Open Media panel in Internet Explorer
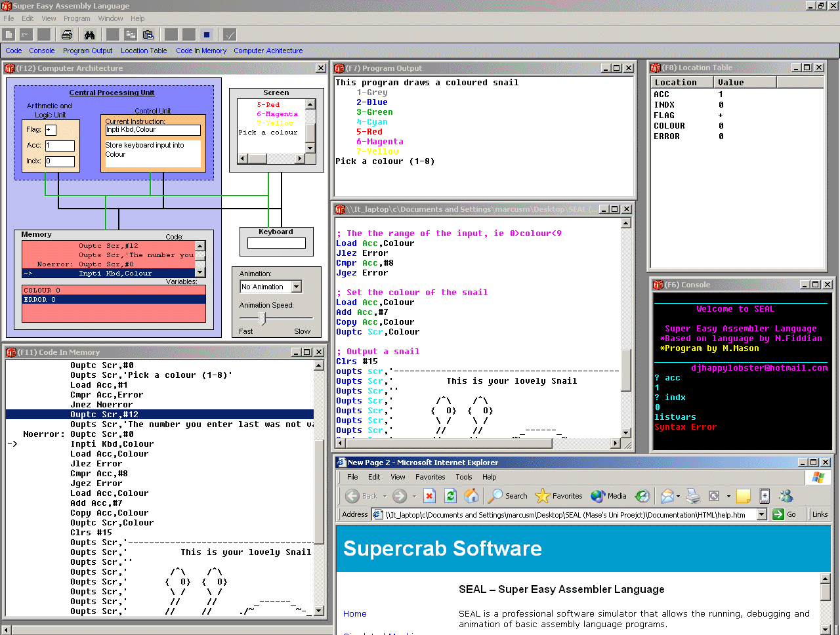This screenshot has width=840, height=635. point(609,496)
